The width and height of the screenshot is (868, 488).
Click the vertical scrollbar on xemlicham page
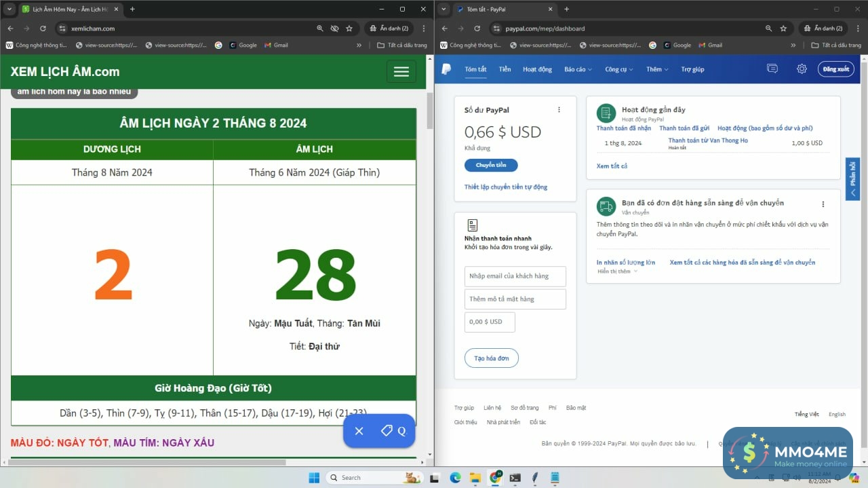point(429,110)
